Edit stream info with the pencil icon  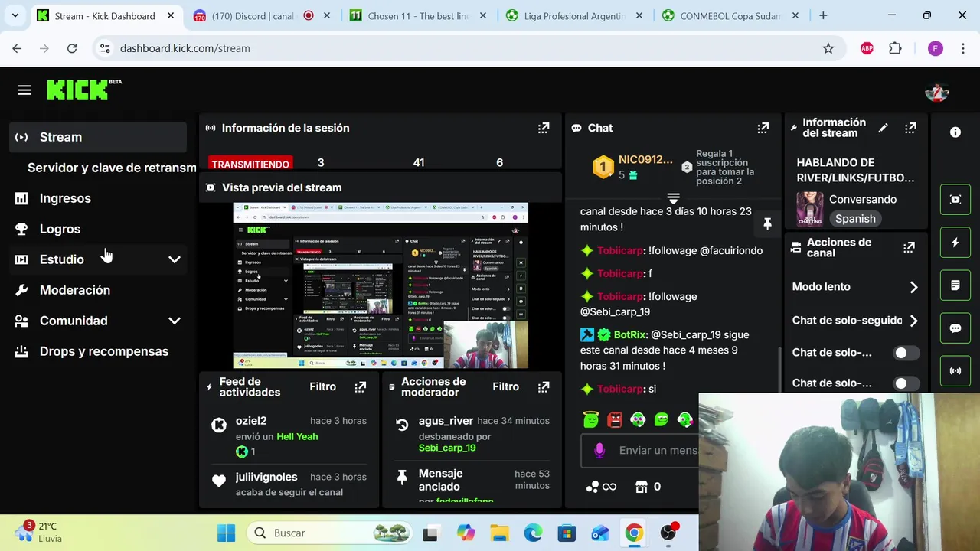click(x=883, y=128)
